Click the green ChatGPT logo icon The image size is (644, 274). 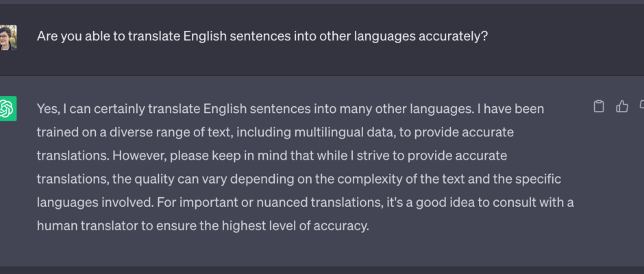[8, 108]
